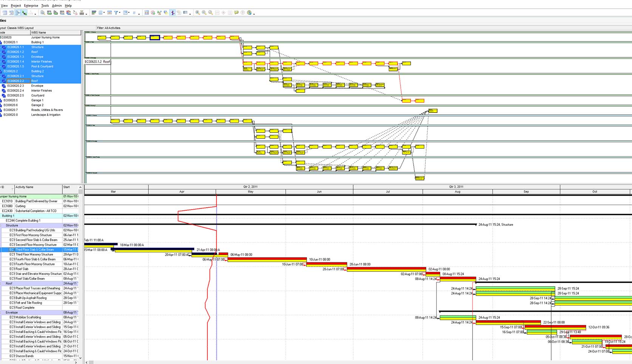Click the yellow Hint Help icon
Viewport: 632px width, 364px height.
tap(236, 12)
